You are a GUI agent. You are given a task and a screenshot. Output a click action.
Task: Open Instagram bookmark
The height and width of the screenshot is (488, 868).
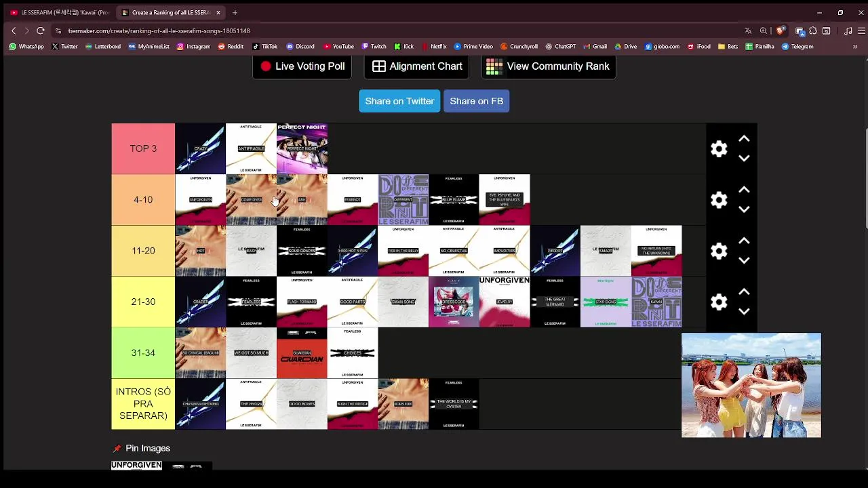tap(194, 47)
